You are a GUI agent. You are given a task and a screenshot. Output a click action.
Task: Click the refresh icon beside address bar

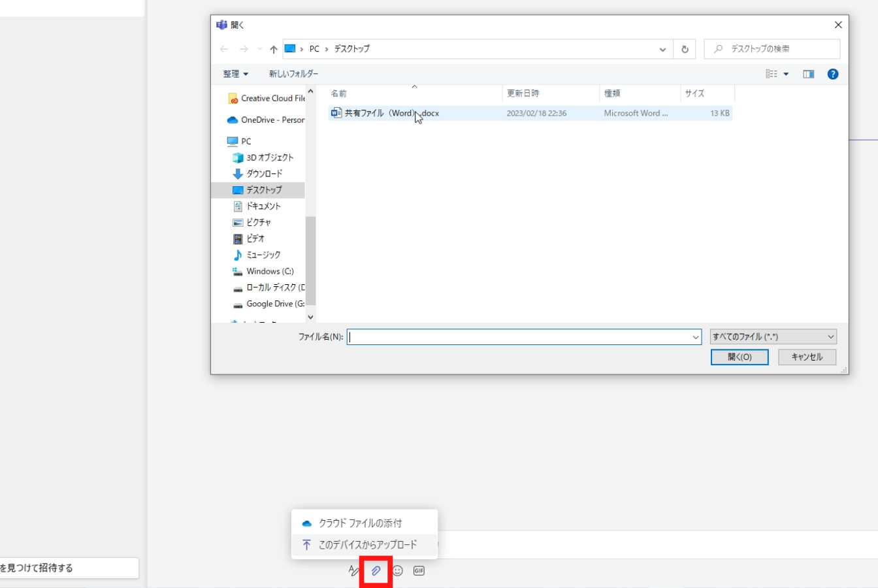(x=685, y=49)
